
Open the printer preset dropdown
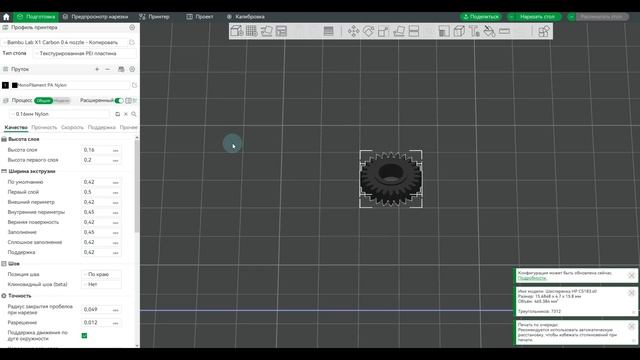(x=64, y=42)
